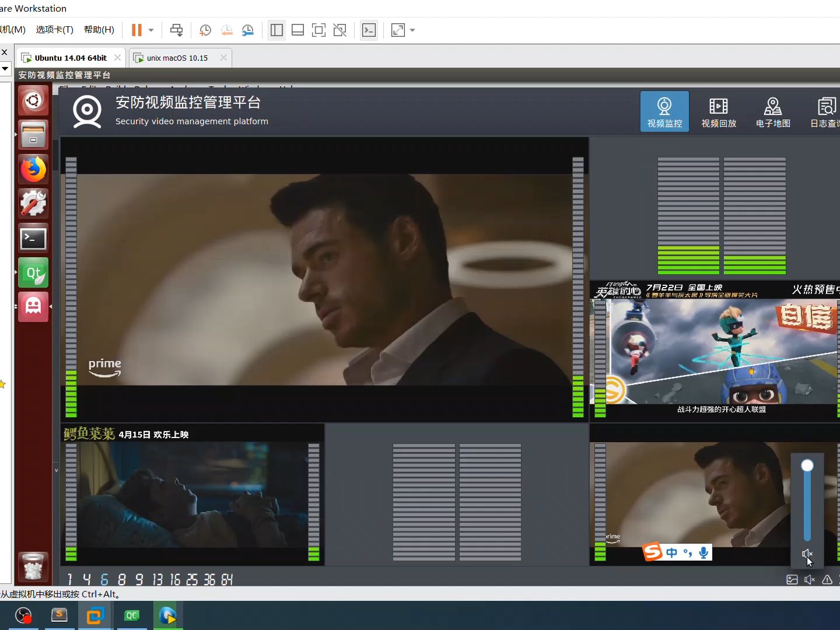This screenshot has height=630, width=840.
Task: Toggle the VMware console view icon
Action: click(369, 30)
